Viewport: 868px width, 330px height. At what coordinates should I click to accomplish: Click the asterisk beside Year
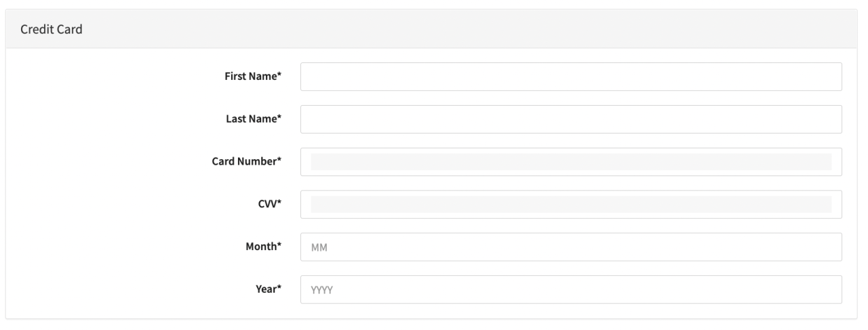279,289
